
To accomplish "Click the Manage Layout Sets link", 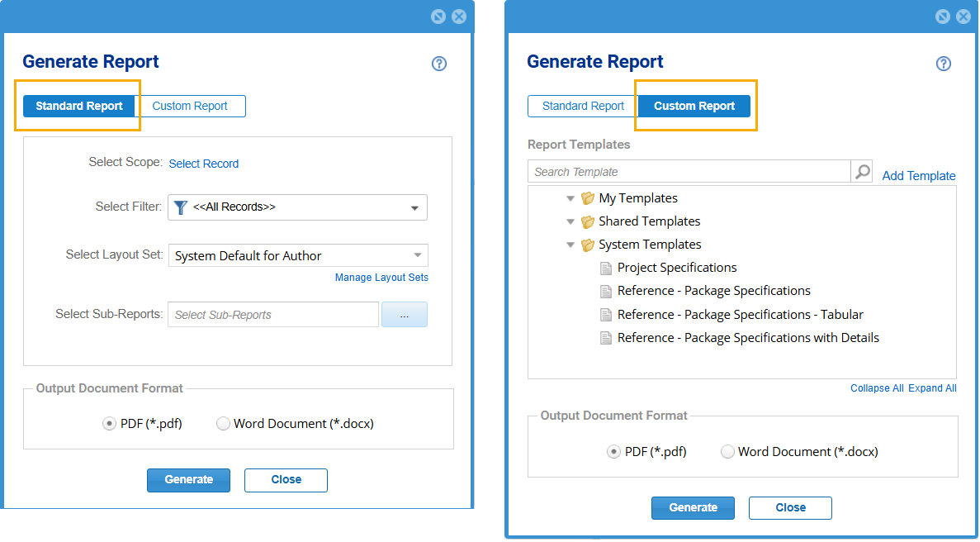I will tap(381, 278).
